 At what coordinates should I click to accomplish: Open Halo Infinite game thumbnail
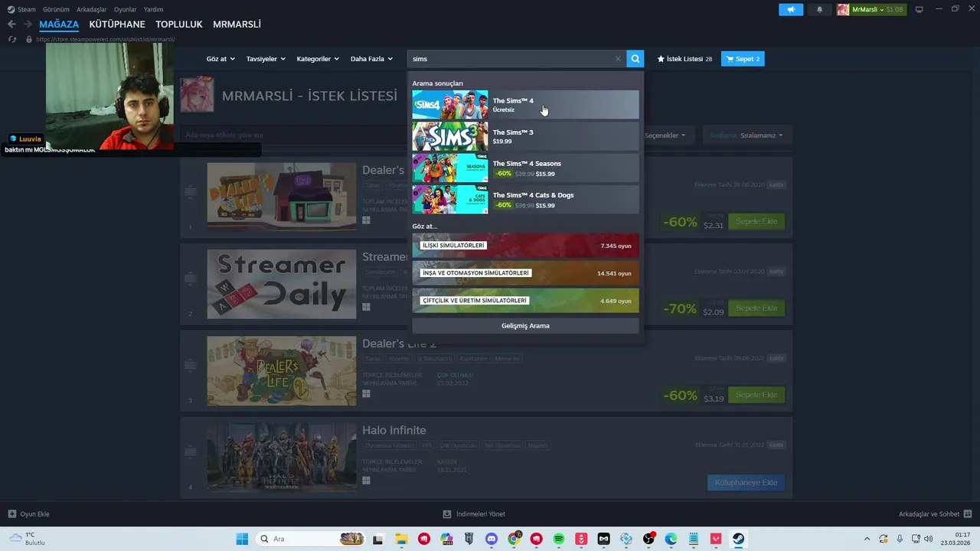[x=281, y=457]
